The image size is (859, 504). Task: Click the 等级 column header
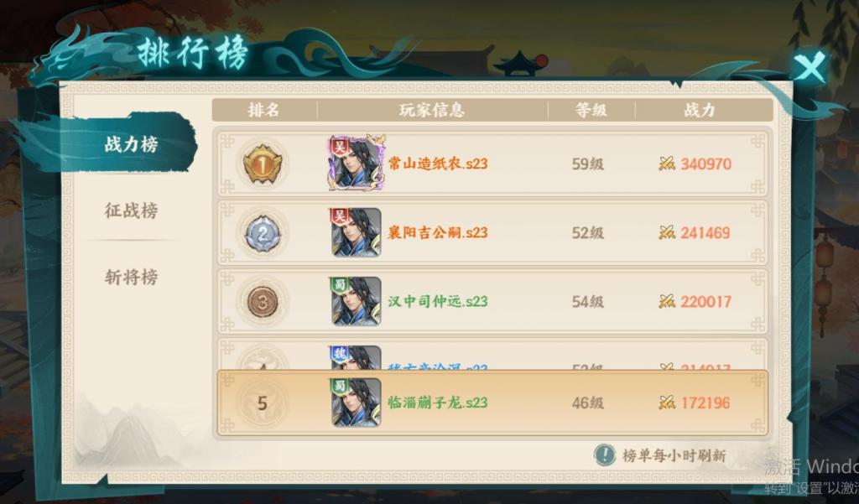tap(591, 110)
